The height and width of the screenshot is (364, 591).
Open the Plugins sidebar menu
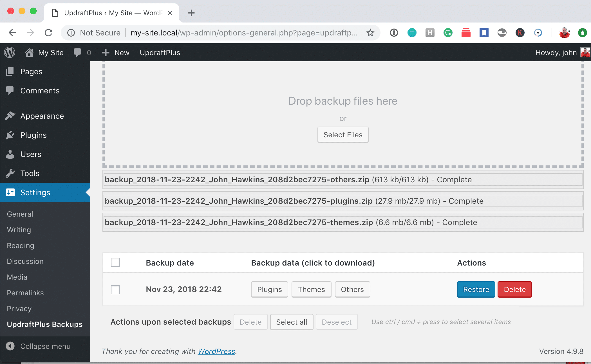coord(33,135)
